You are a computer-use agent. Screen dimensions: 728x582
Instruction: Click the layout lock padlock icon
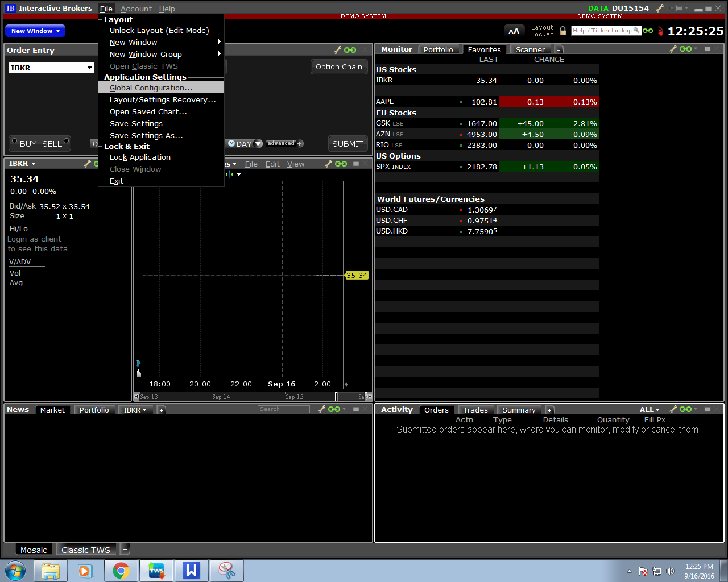(562, 31)
